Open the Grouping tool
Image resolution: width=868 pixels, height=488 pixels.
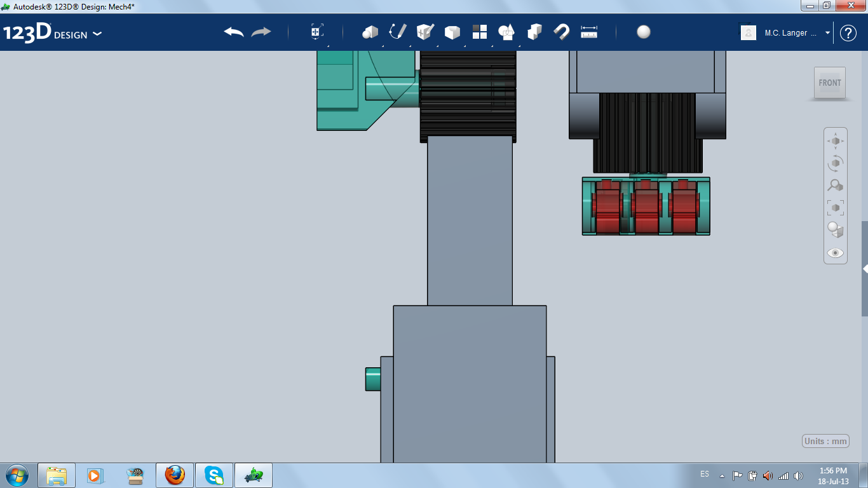click(x=506, y=32)
